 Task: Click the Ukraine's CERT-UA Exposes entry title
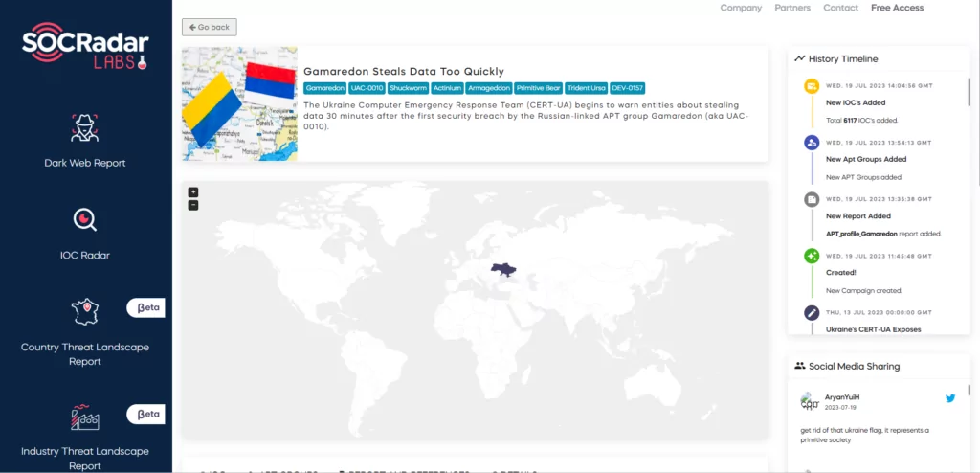pyautogui.click(x=873, y=329)
